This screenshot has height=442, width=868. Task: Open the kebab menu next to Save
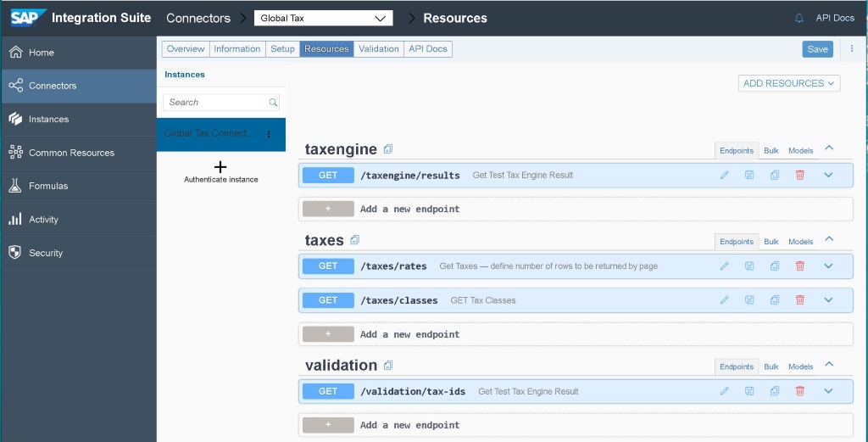pos(852,48)
